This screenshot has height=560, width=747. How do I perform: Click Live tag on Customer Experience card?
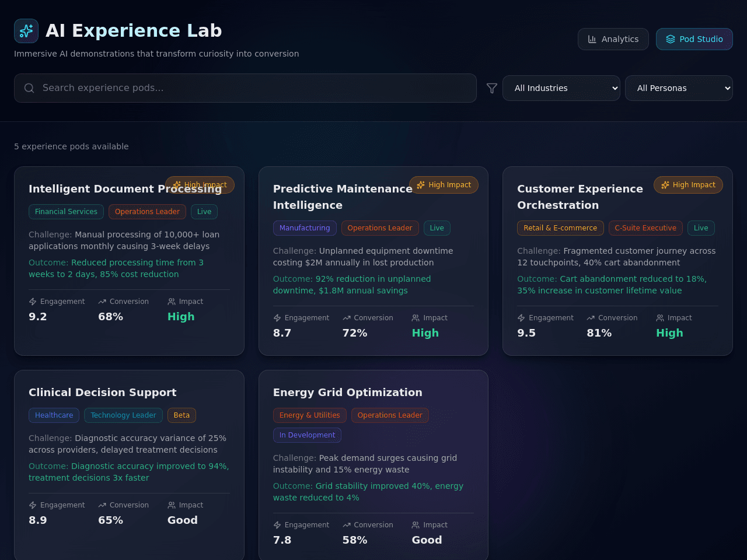(x=701, y=228)
